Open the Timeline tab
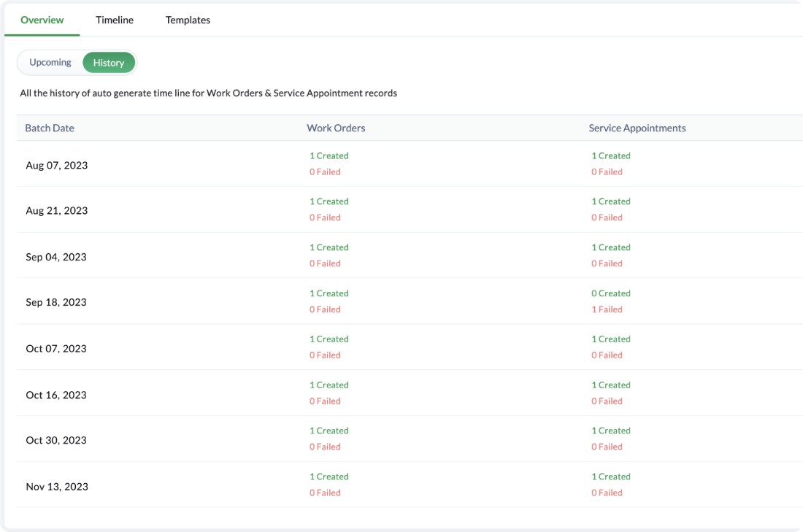 pyautogui.click(x=115, y=20)
